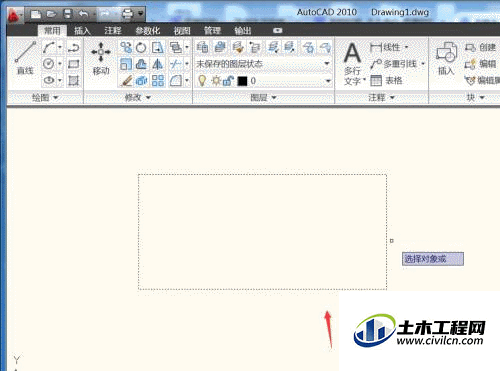Select the Fillet tool icon
Screen dimensions: 500x371
[x=175, y=80]
